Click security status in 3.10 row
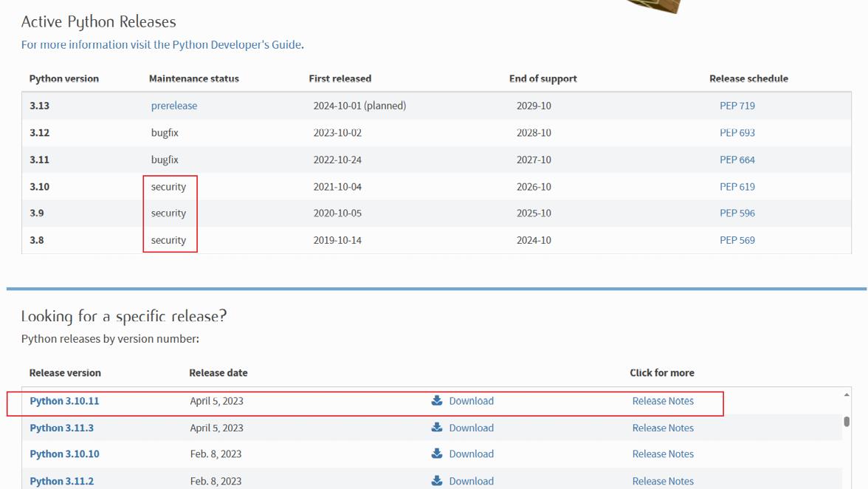 pos(168,187)
